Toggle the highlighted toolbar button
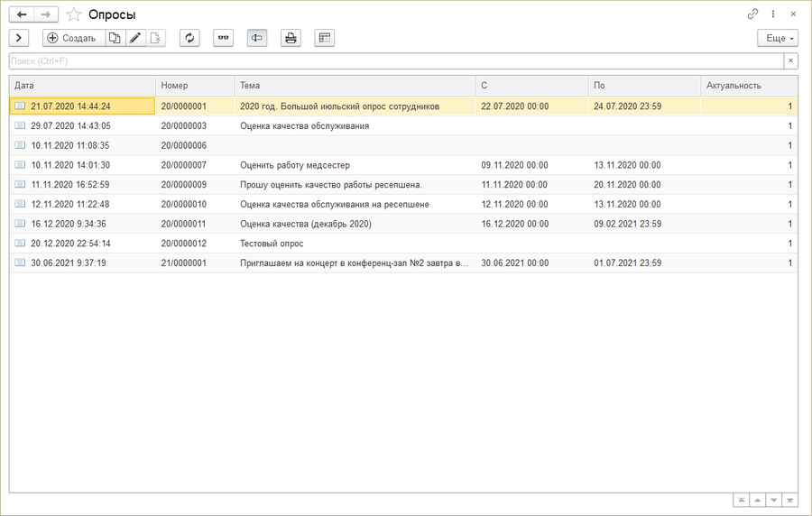Screen dimensions: 812x516 tap(257, 38)
